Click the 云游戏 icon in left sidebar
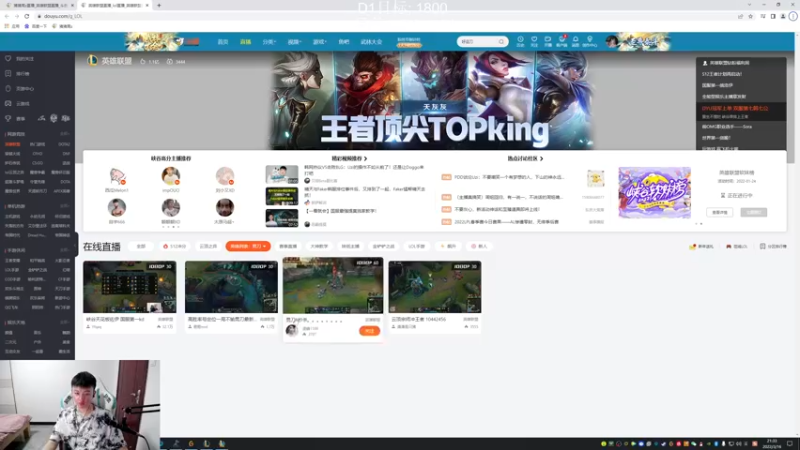Screen dimensions: 800x450 point(8,103)
